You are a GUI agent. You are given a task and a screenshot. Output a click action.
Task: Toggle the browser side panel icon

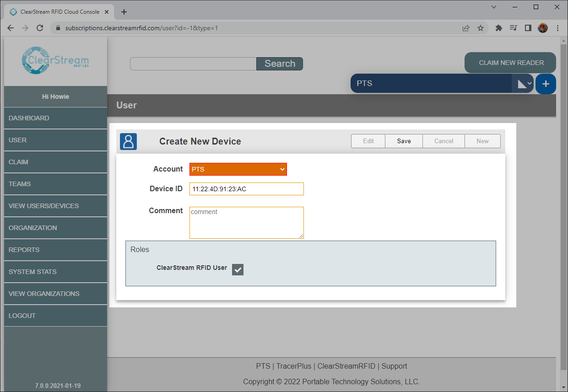point(528,28)
